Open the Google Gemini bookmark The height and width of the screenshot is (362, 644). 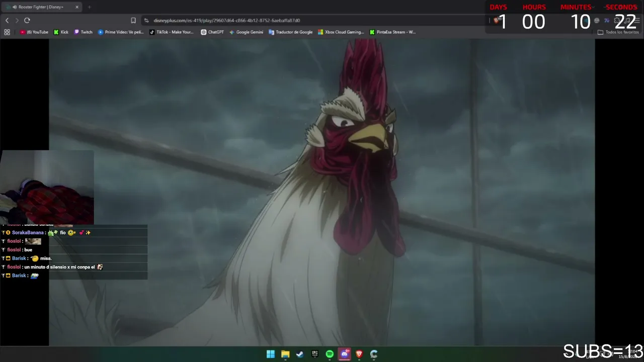246,32
